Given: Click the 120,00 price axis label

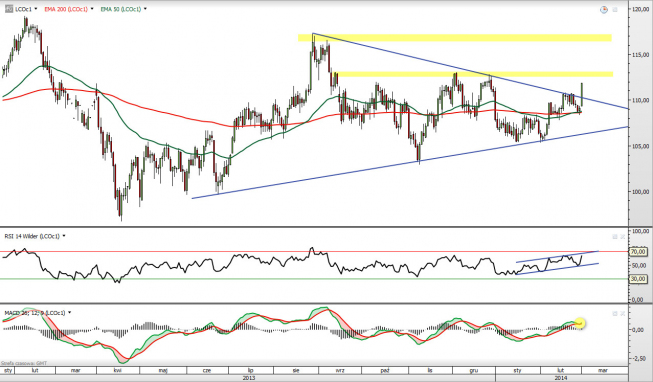Looking at the screenshot, I should pyautogui.click(x=640, y=9).
